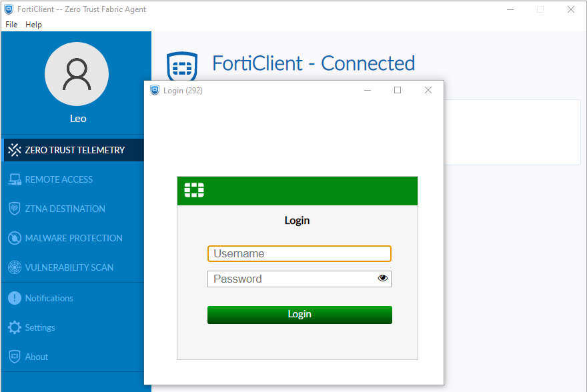
Task: Focus the Password entry box
Action: click(x=287, y=279)
